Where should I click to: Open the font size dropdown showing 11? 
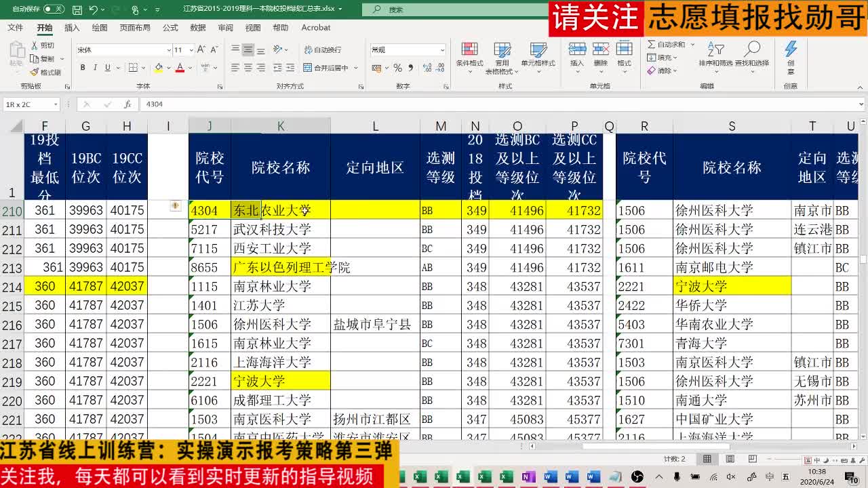191,50
